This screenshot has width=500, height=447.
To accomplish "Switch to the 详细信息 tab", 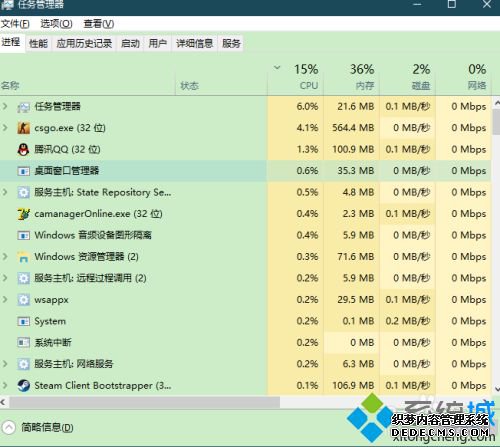I will click(194, 44).
